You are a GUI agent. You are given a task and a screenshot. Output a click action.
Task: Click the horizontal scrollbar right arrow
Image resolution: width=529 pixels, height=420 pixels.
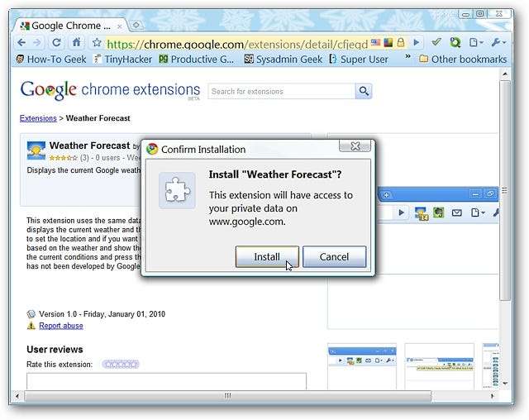492,396
